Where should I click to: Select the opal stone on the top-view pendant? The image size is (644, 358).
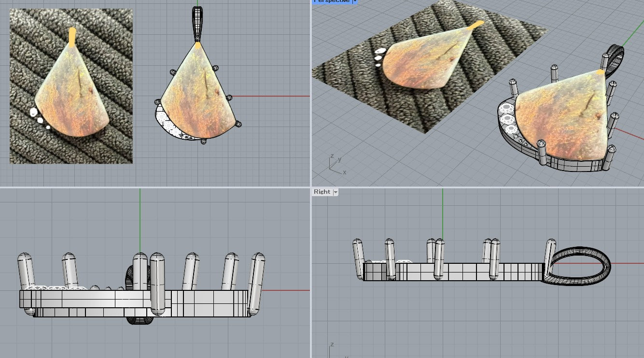197,92
